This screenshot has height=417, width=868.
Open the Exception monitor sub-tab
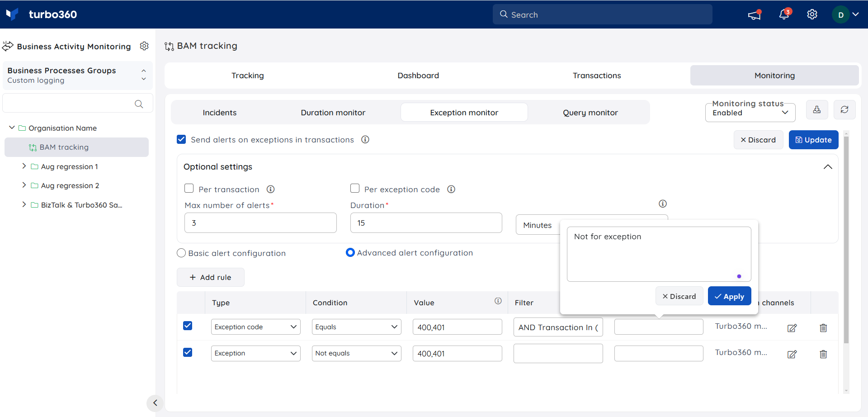[464, 113]
